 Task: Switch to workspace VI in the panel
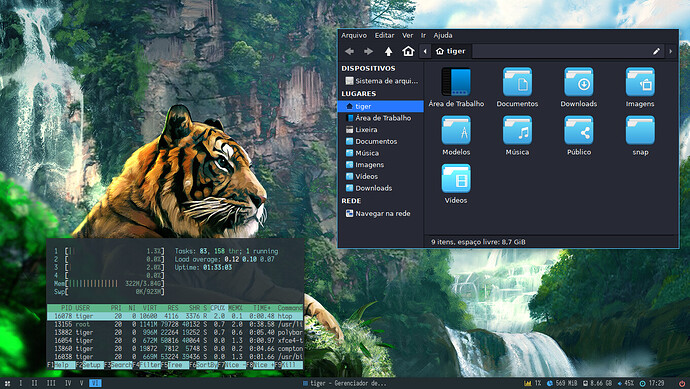tap(95, 383)
